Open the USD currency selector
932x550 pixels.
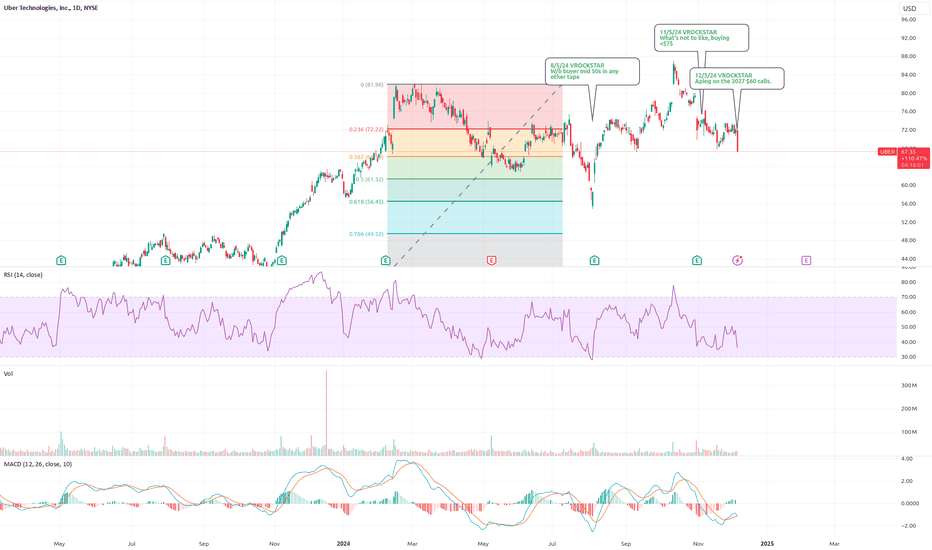click(x=909, y=8)
